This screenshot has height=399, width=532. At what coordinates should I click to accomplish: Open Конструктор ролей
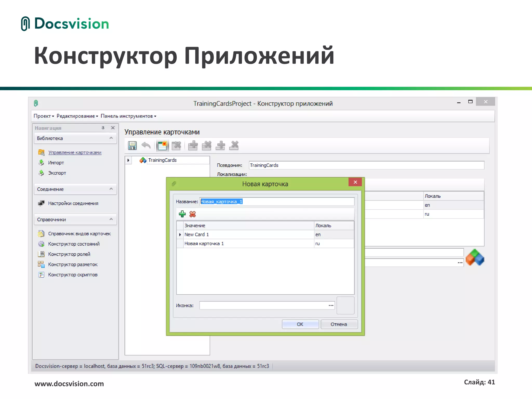click(x=69, y=254)
